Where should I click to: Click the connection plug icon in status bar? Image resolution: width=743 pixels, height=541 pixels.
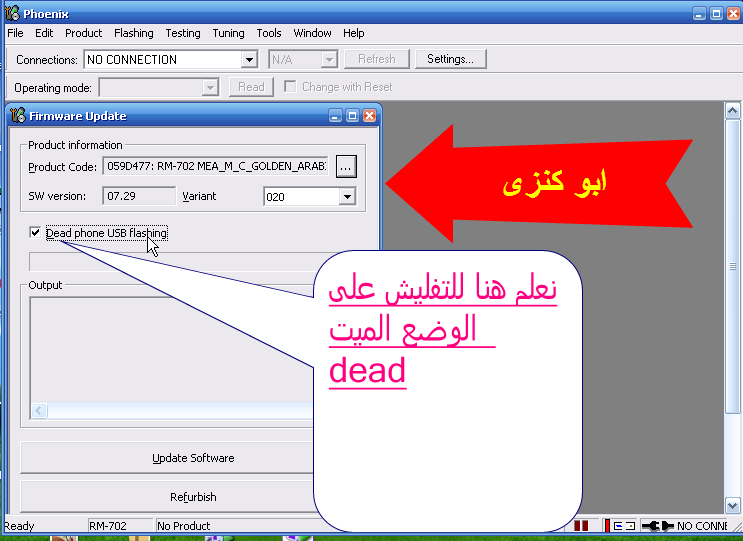point(657,525)
